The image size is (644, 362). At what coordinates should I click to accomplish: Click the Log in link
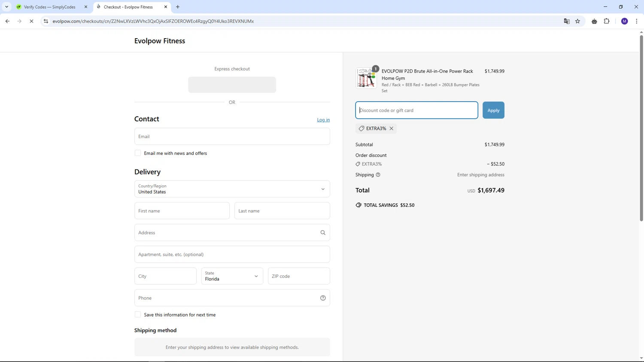[x=323, y=120]
